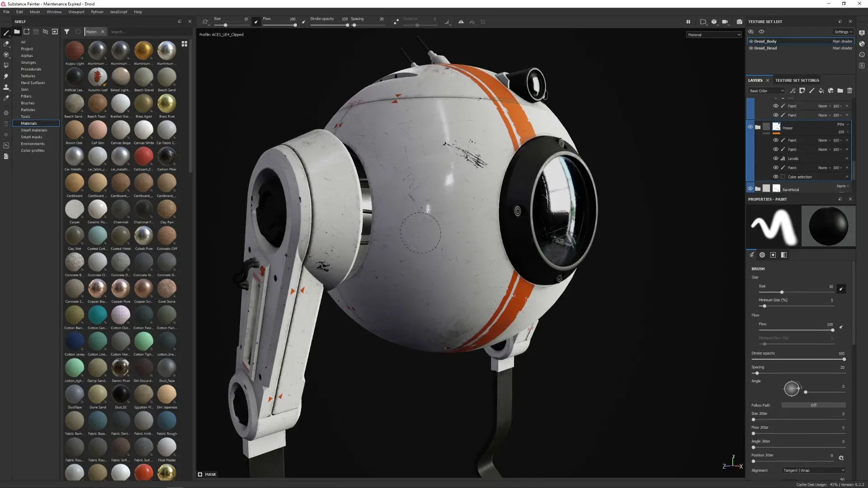Select the Polygon Fill tool in left toolbar
Image resolution: width=868 pixels, height=488 pixels.
[x=6, y=66]
